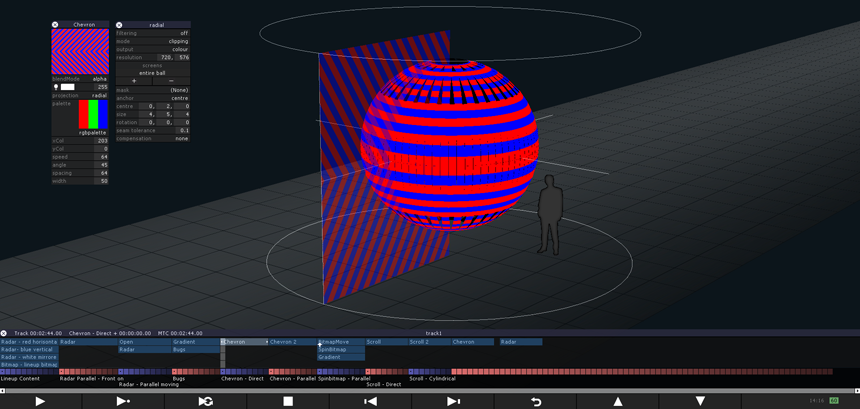Close the Chevron layer editor panel
The image size is (860, 409).
tap(55, 25)
